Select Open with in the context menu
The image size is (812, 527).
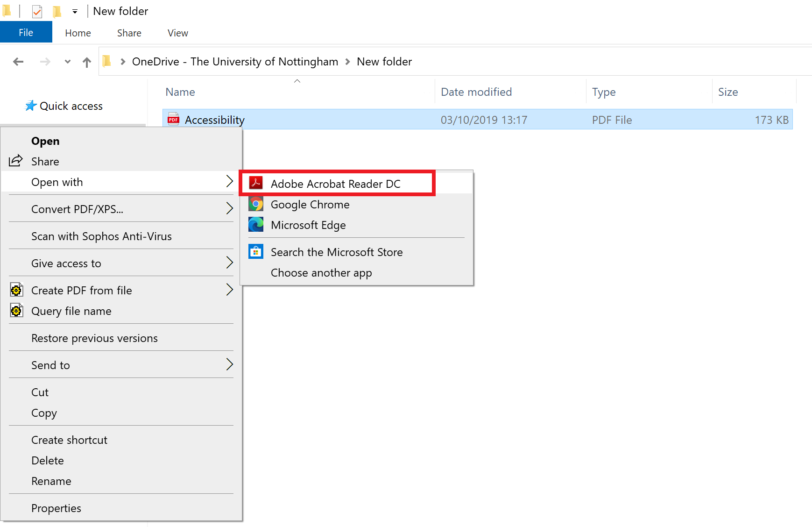(120, 182)
